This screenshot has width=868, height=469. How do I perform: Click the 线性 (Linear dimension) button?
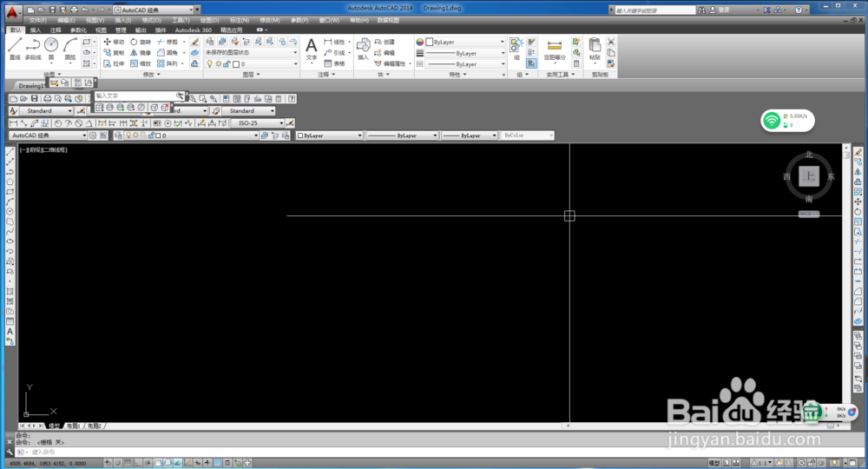coord(334,42)
